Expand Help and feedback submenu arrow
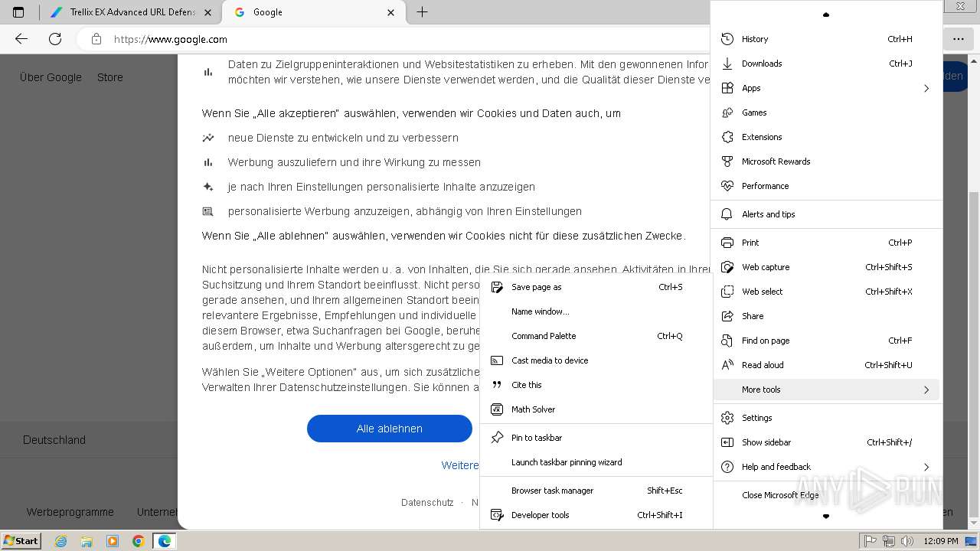This screenshot has height=551, width=980. [x=926, y=467]
